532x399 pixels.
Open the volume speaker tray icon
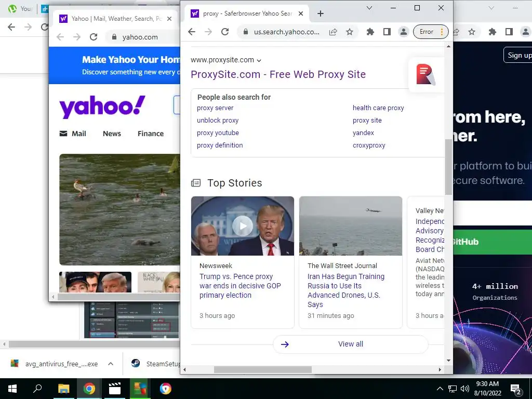465,389
